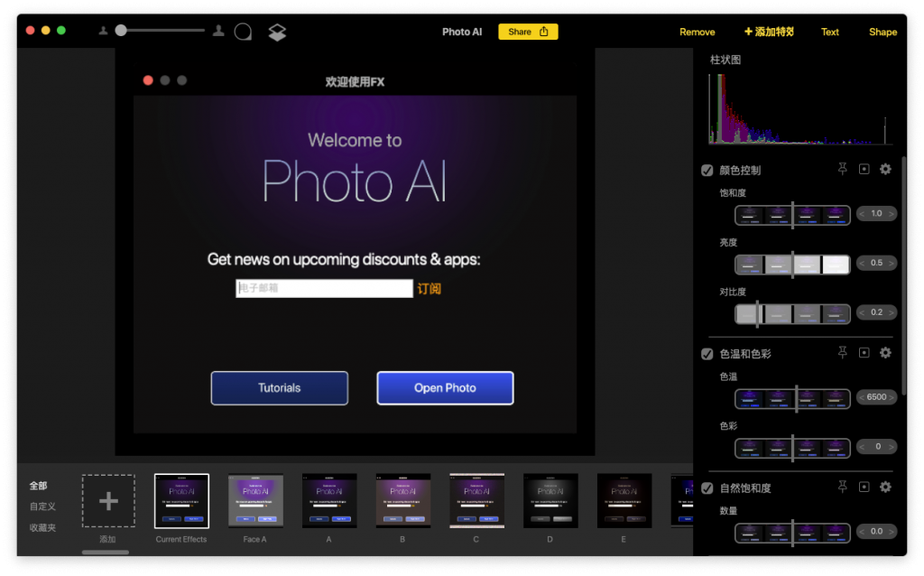Toggle the 自然饱和度 checkbox
This screenshot has width=924, height=576.
point(707,488)
